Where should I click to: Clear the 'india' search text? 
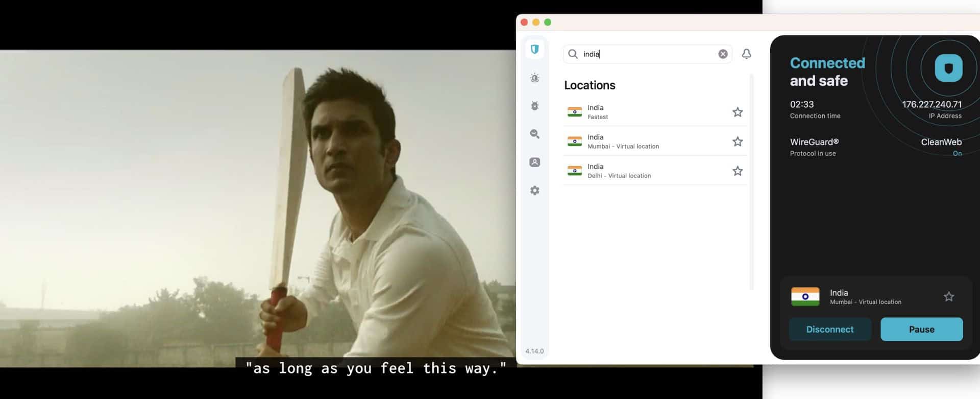pos(723,54)
